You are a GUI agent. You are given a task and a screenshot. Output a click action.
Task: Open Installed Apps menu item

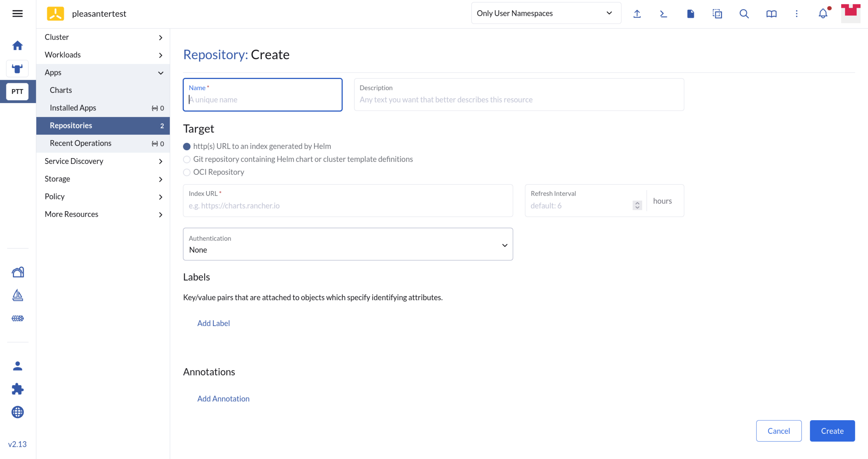(x=73, y=108)
